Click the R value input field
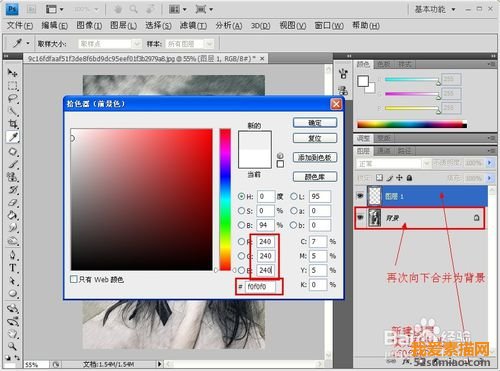The height and width of the screenshot is (371, 500). click(266, 241)
